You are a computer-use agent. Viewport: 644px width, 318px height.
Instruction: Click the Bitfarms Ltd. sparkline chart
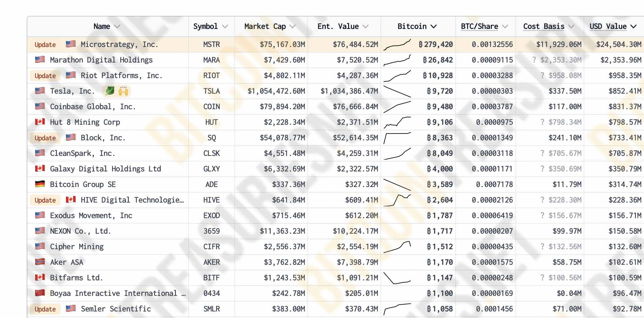[x=397, y=278]
